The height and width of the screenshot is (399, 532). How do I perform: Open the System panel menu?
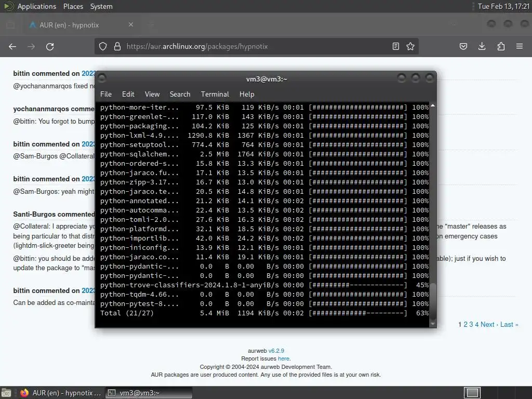coord(101,6)
